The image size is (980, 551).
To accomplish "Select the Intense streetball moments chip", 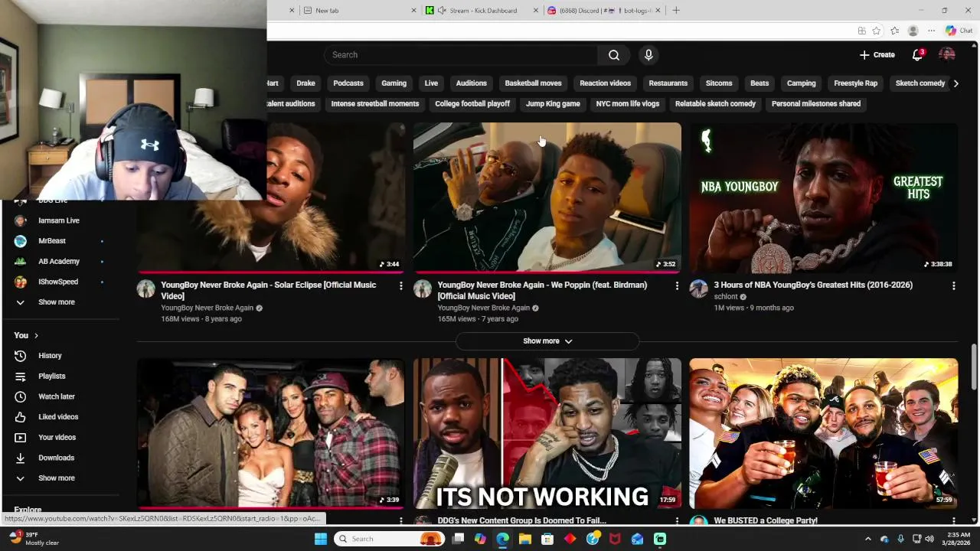I will pyautogui.click(x=375, y=104).
